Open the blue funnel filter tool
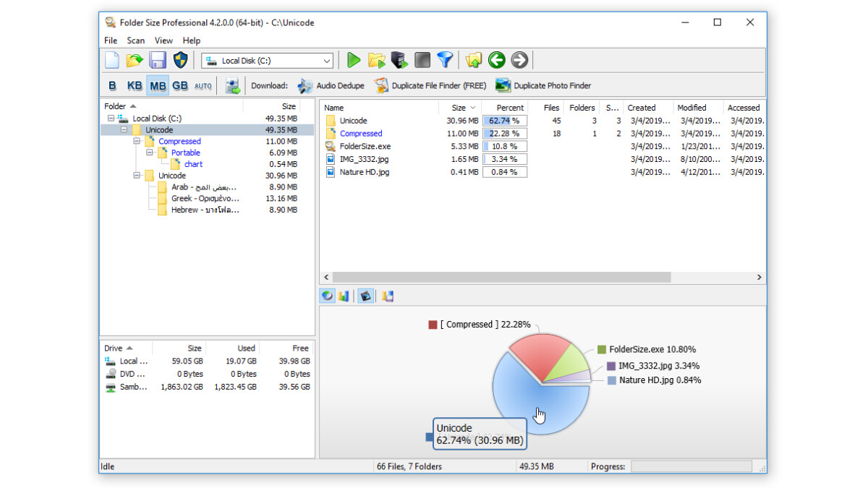Screen dimensions: 868x488 (445, 60)
